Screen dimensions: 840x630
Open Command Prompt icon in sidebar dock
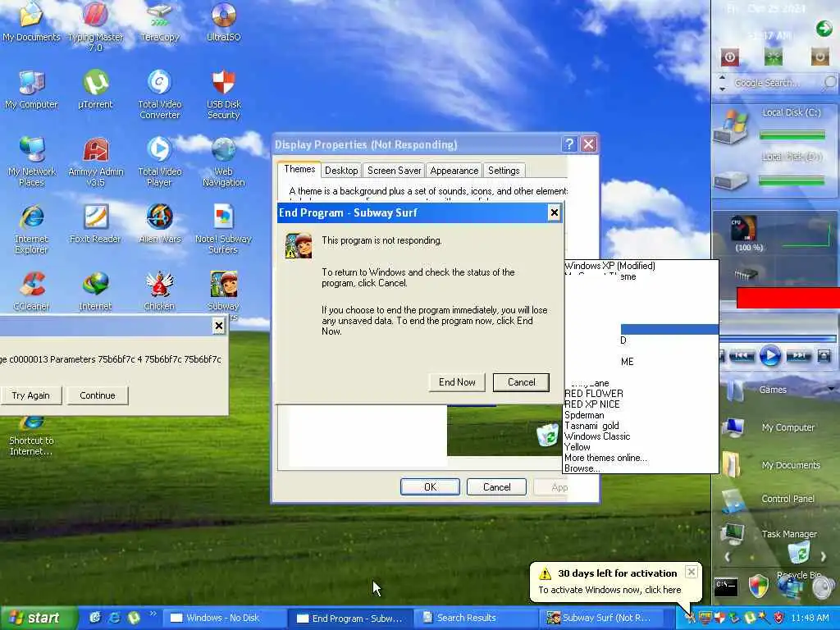(x=726, y=587)
